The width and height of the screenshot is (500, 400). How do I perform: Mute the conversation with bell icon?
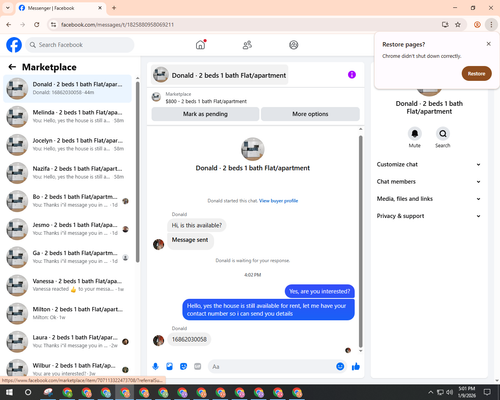(x=415, y=134)
